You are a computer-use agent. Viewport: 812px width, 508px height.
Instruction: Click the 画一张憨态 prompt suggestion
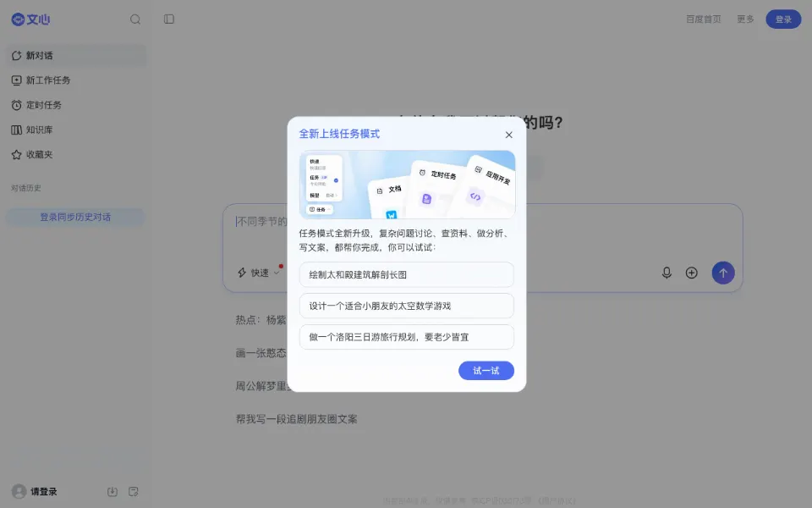(261, 353)
